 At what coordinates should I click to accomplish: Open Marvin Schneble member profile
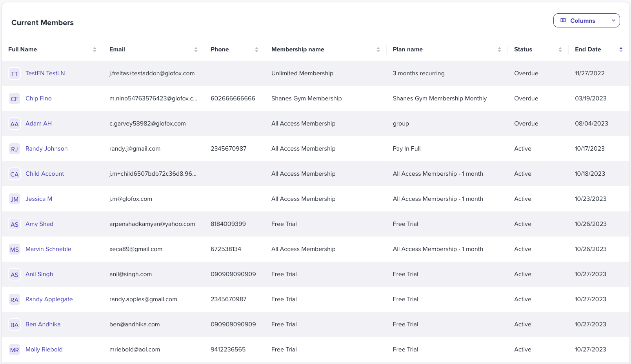(48, 249)
